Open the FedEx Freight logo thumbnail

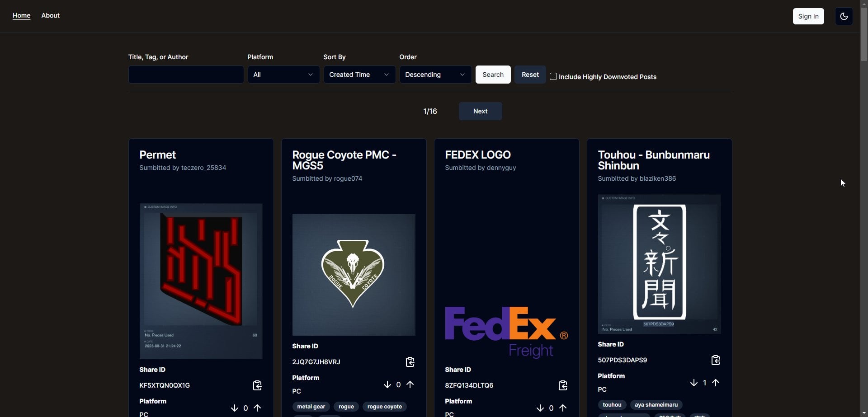[x=506, y=332]
